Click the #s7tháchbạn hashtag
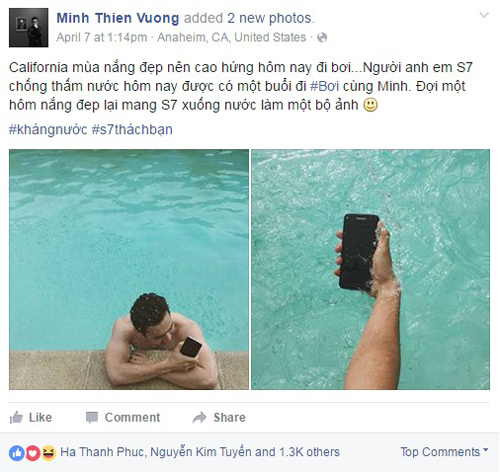500x472 pixels. 132,129
